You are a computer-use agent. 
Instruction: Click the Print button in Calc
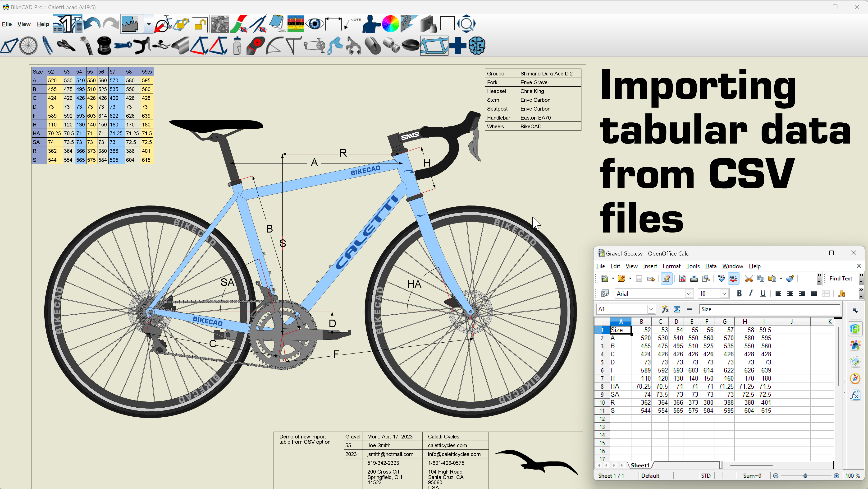point(694,279)
